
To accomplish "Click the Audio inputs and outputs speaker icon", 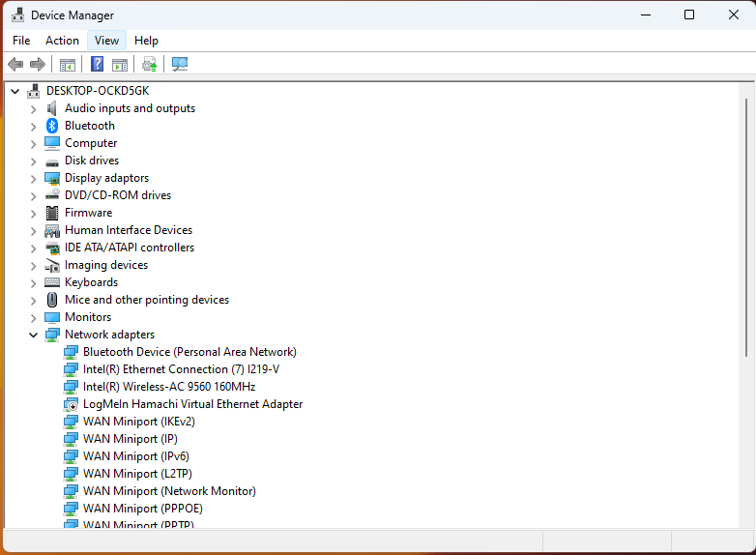I will (x=52, y=108).
